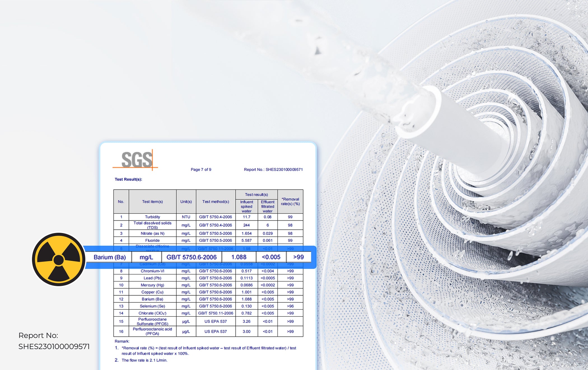This screenshot has height=370, width=588.
Task: Click the '>96' selenium removal rate
Action: tap(290, 306)
